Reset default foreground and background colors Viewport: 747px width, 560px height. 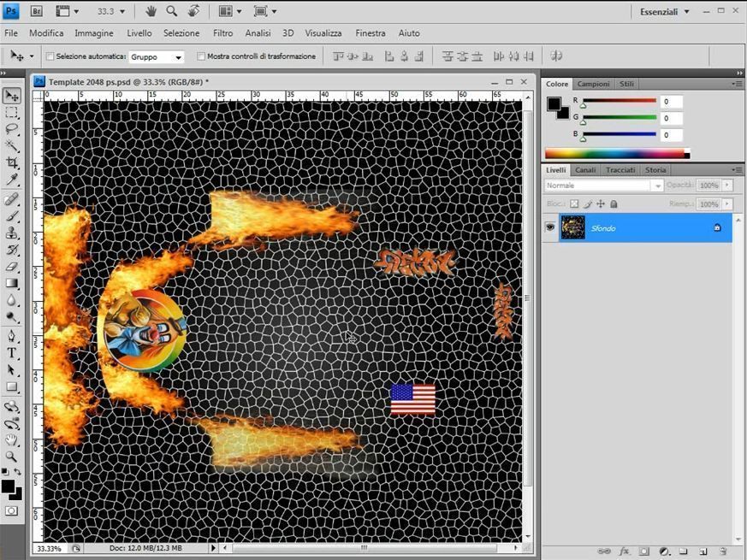pos(5,471)
